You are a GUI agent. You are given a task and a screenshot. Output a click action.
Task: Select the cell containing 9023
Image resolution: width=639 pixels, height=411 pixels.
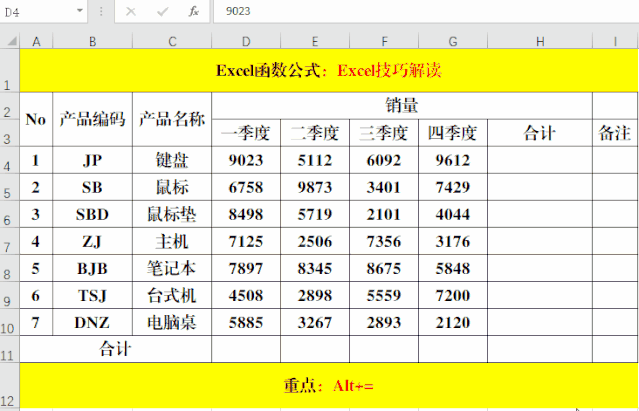pyautogui.click(x=246, y=160)
